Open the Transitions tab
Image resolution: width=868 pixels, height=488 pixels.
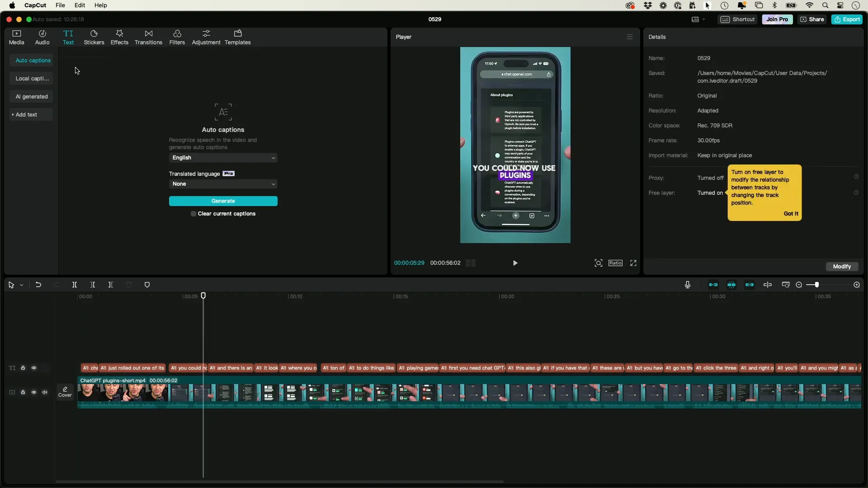click(148, 38)
